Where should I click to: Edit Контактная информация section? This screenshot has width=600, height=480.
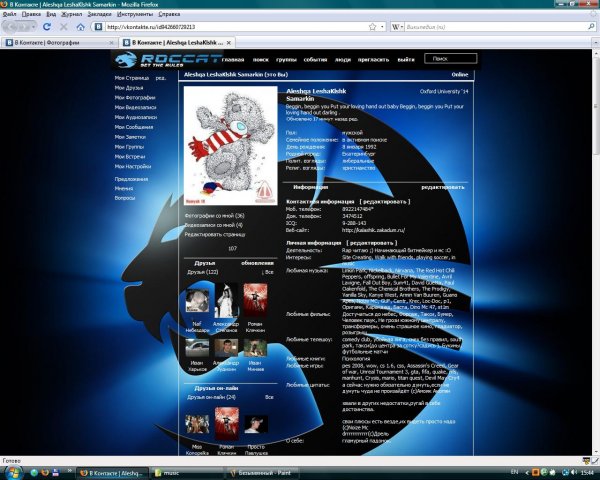coord(385,202)
